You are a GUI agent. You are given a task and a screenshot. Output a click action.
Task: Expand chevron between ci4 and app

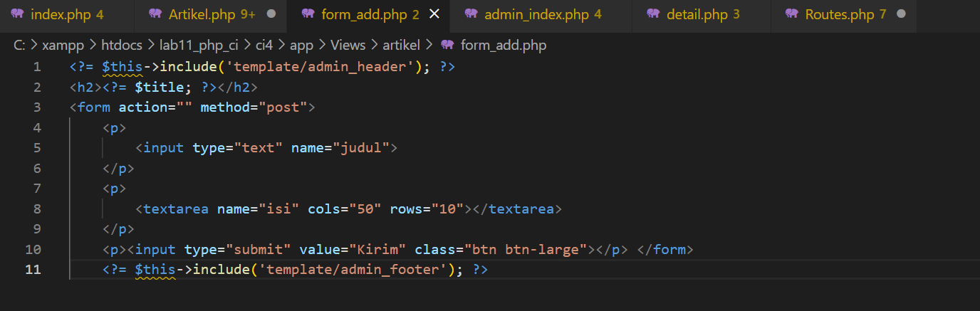[282, 45]
